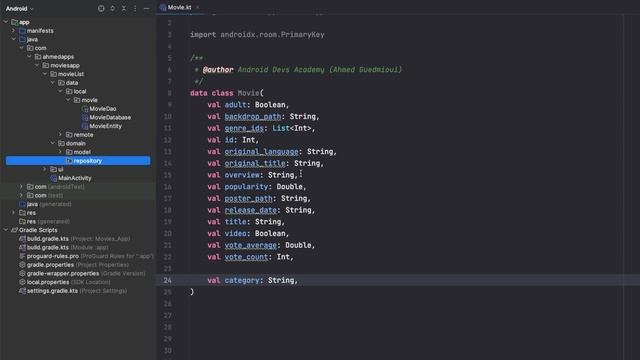Collapse the movieList package
This screenshot has height=360, width=640.
pos(44,74)
